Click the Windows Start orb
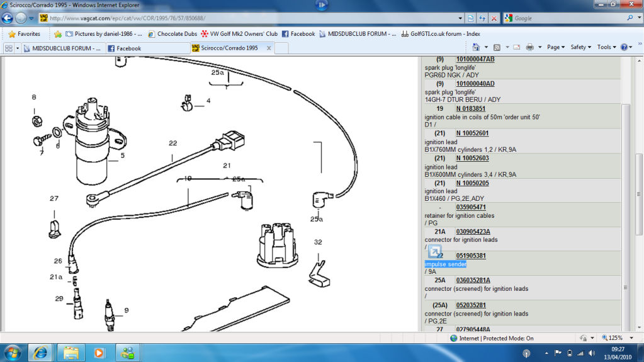The image size is (644, 362). coord(13,353)
